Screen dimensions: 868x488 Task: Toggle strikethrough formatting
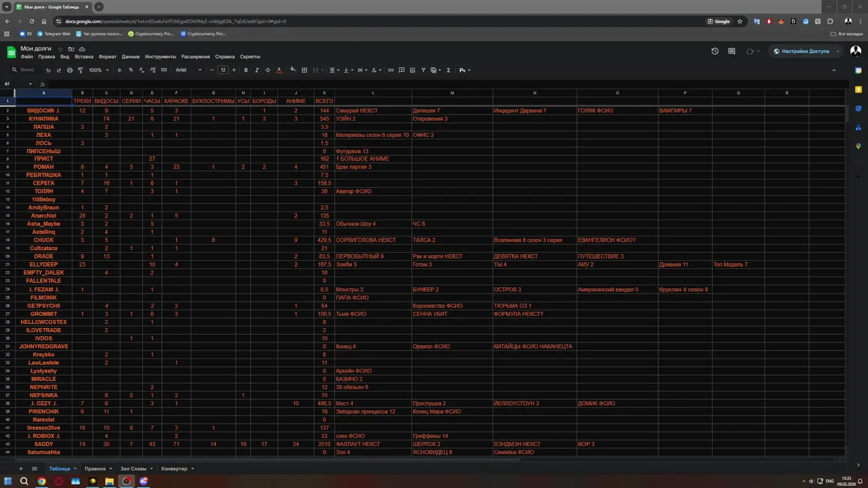coord(267,70)
